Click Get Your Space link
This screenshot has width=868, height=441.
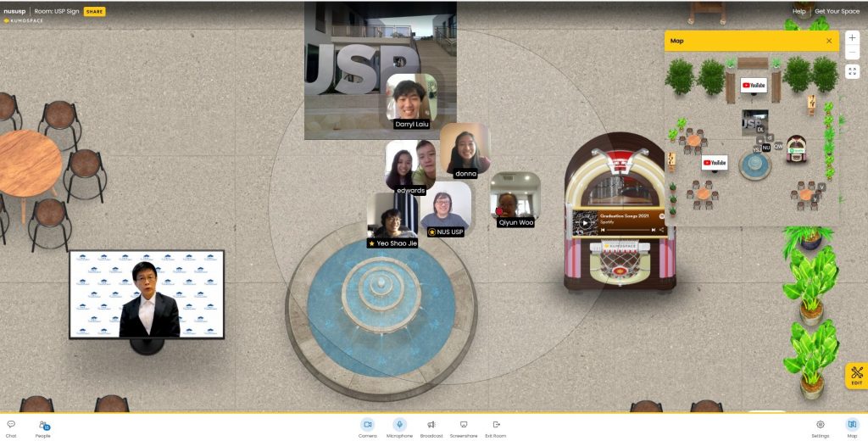click(837, 12)
